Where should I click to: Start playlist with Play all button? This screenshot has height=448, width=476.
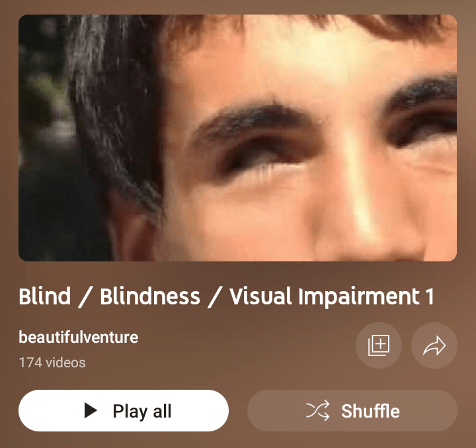pos(124,410)
